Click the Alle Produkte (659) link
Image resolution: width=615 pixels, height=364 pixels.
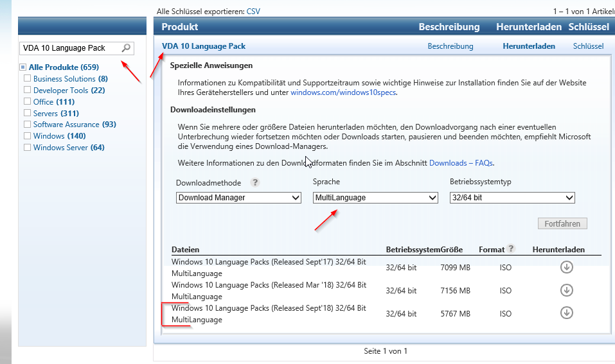[64, 67]
